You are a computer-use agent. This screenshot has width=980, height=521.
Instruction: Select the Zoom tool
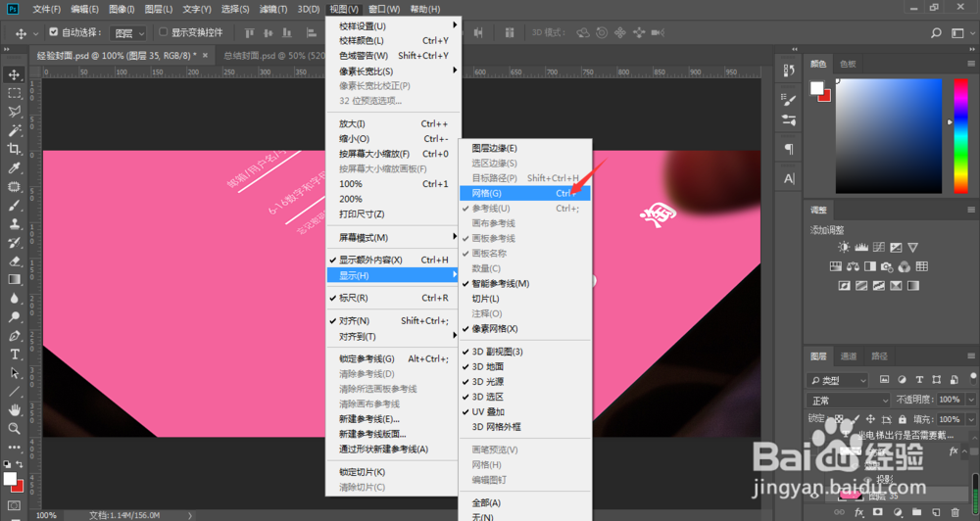14,429
